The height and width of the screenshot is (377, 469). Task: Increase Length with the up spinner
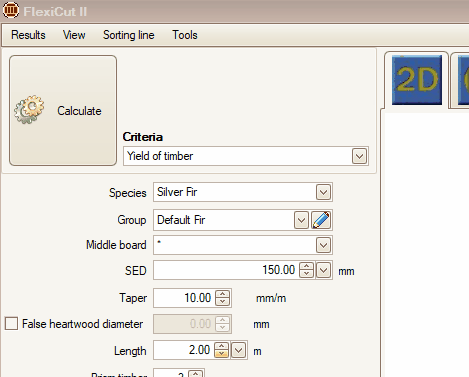coord(221,346)
